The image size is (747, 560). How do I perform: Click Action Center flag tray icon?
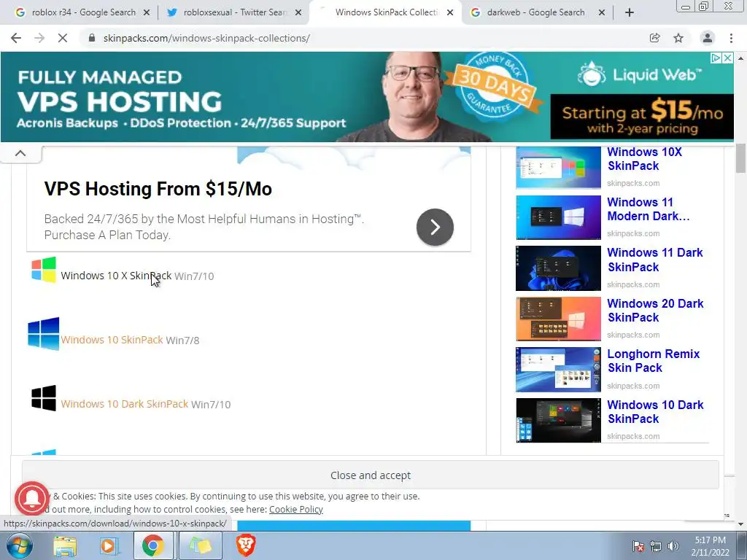(638, 546)
